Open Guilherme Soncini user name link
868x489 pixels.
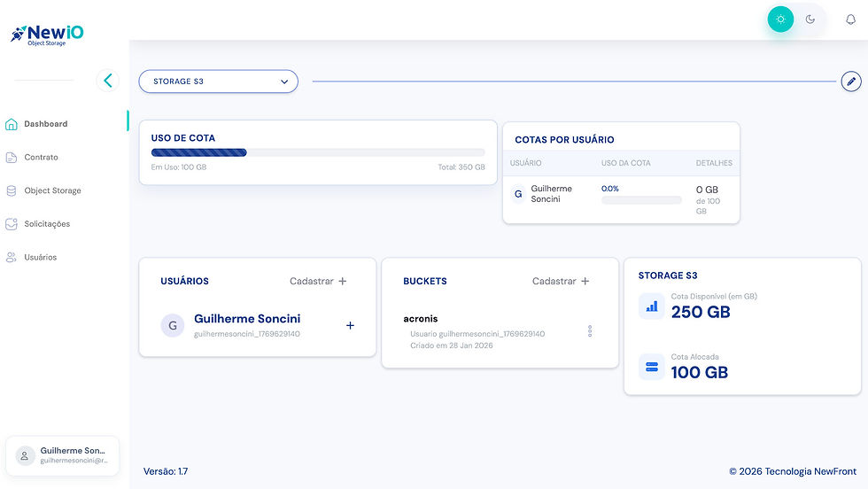click(247, 318)
